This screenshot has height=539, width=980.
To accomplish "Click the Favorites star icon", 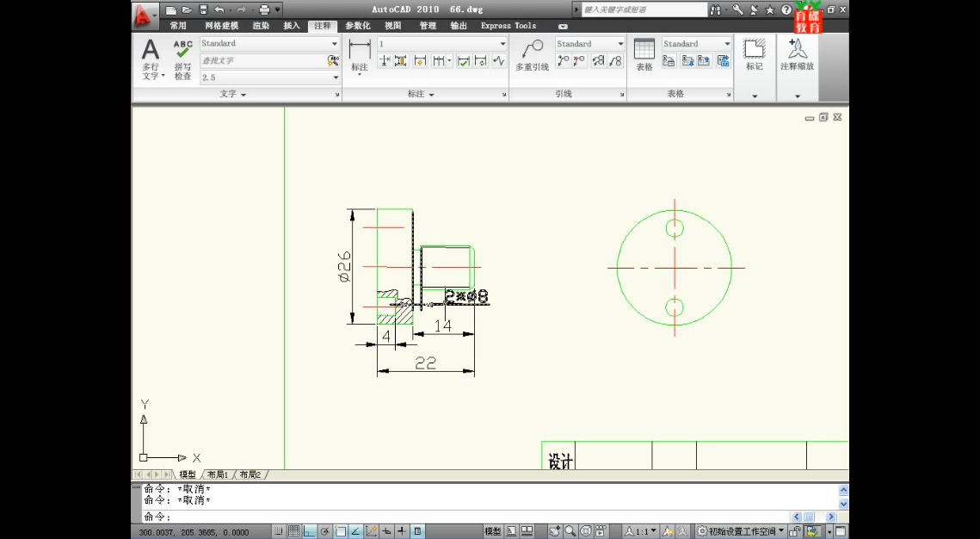I will pyautogui.click(x=769, y=10).
